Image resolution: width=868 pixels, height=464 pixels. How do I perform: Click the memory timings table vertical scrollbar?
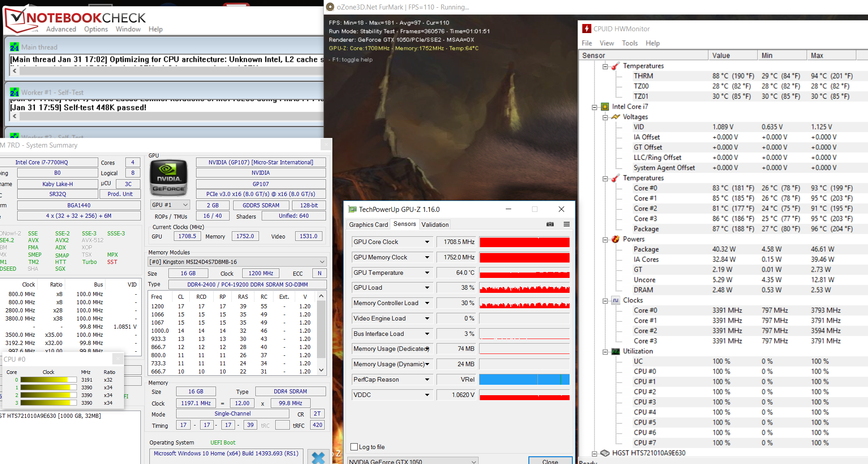point(321,333)
